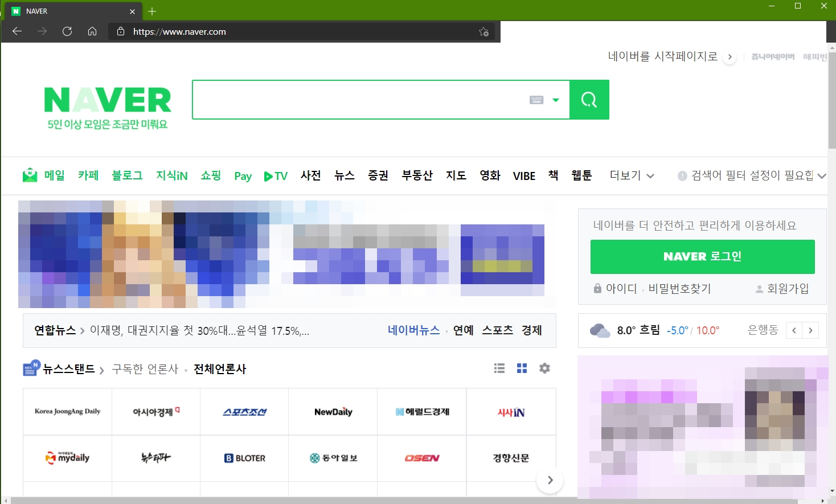The image size is (836, 504).
Task: Open the 연예 news tab
Action: (x=464, y=330)
